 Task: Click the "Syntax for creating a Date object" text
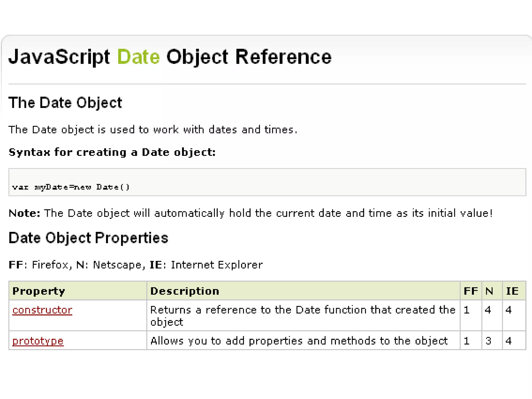112,152
